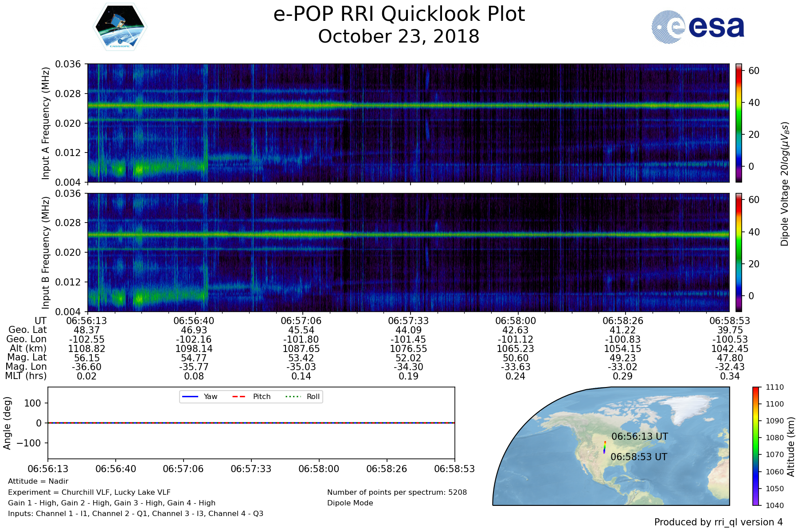Click the "October 23, 2018" date text
The height and width of the screenshot is (532, 798).
pos(399,36)
